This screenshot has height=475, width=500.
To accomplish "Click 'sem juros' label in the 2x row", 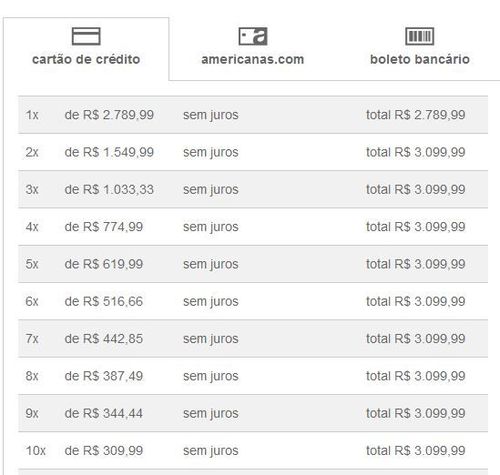I will pyautogui.click(x=211, y=152).
